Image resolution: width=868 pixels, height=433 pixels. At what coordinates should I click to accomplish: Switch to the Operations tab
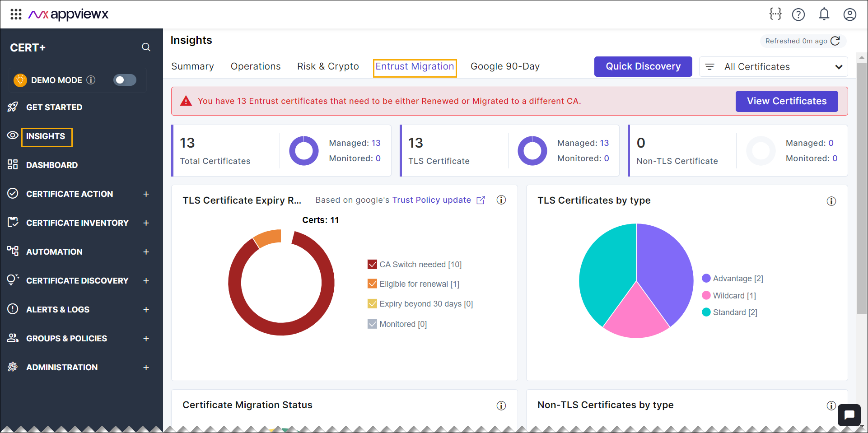(256, 66)
